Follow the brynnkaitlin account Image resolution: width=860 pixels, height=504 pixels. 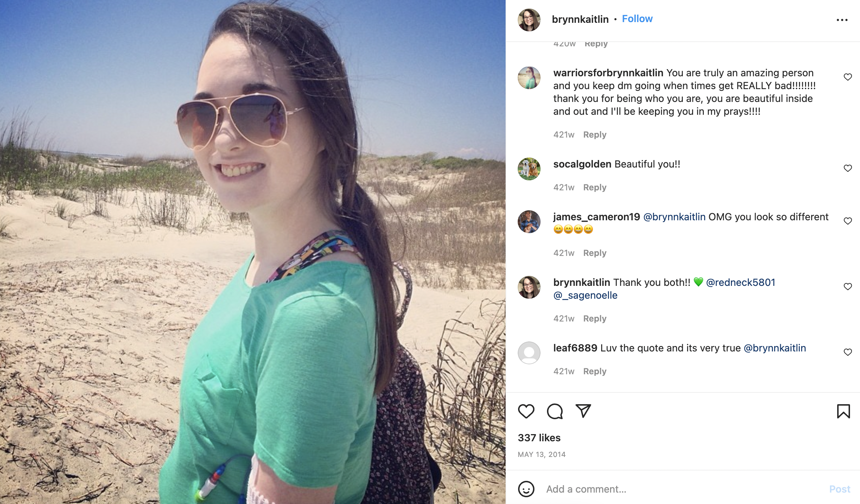tap(637, 19)
